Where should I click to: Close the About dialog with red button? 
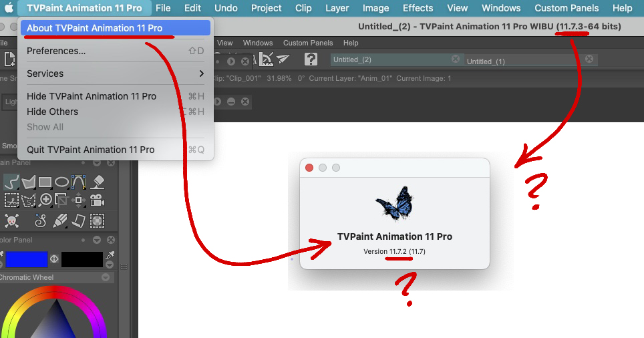click(x=309, y=168)
